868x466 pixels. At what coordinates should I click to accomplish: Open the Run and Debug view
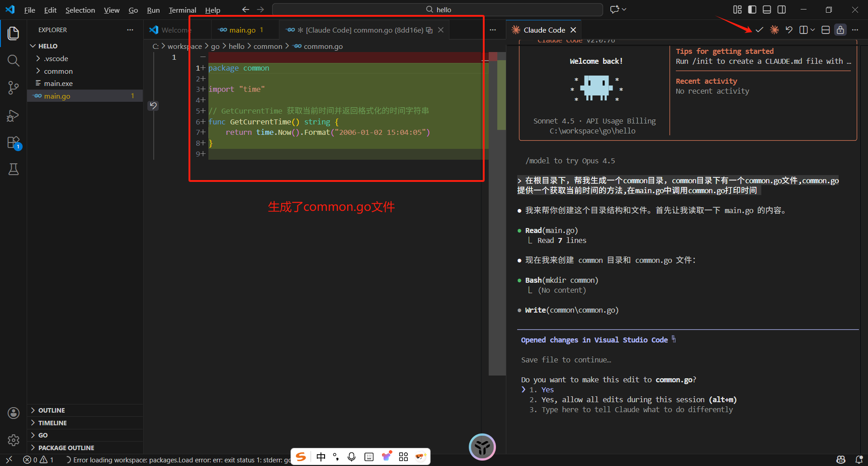click(x=14, y=115)
